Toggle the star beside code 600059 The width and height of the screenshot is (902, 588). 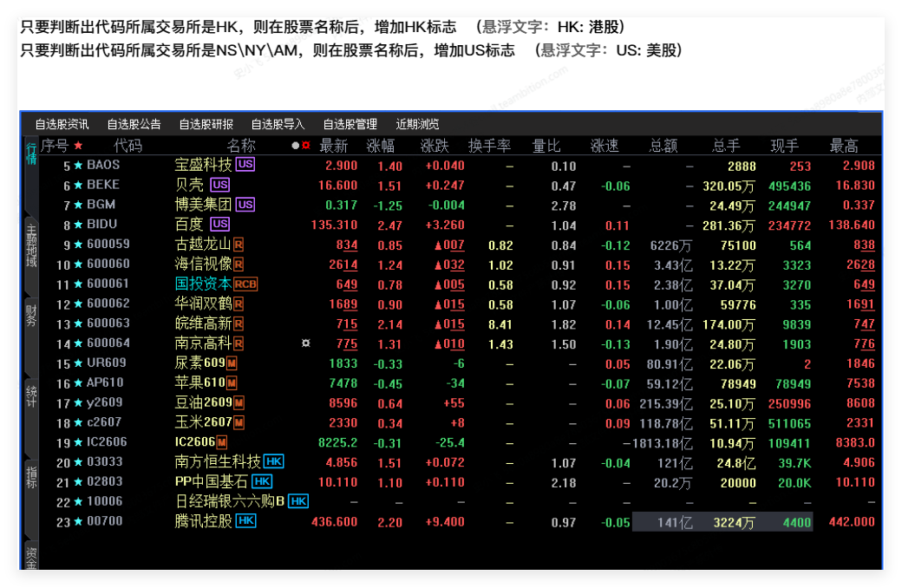coord(78,245)
